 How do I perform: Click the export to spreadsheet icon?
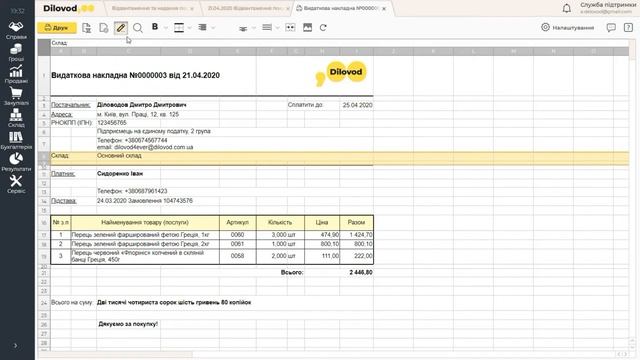(x=87, y=28)
